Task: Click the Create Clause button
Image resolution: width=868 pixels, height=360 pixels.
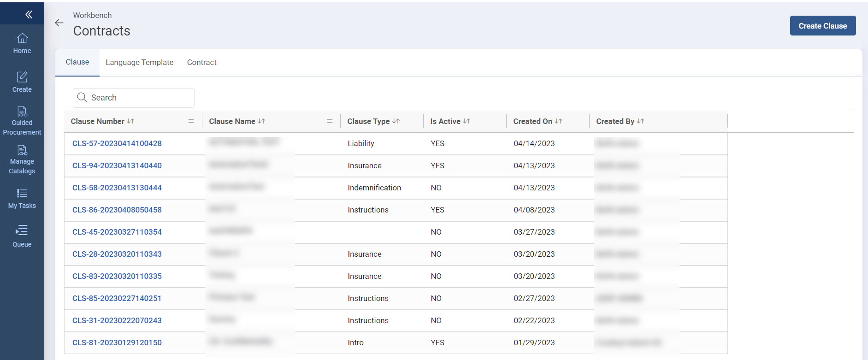Action: (822, 26)
